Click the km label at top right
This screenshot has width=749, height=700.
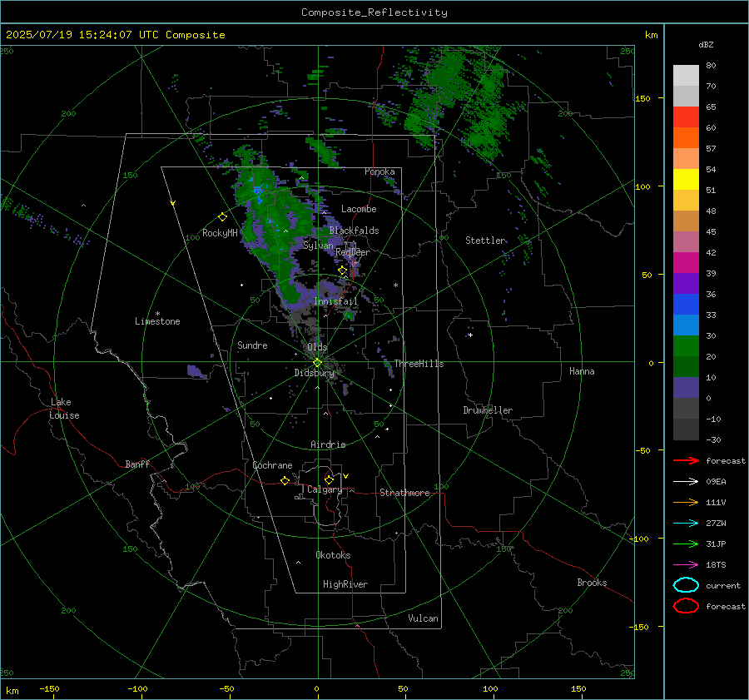pyautogui.click(x=651, y=35)
